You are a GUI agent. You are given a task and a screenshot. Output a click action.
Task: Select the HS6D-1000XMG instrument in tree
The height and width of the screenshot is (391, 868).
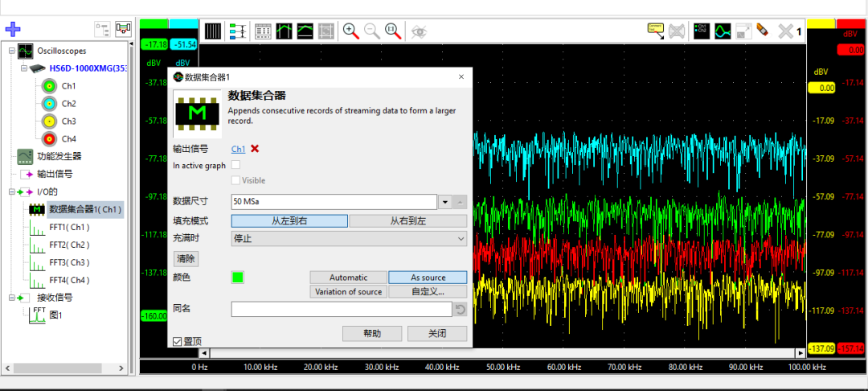pos(88,68)
